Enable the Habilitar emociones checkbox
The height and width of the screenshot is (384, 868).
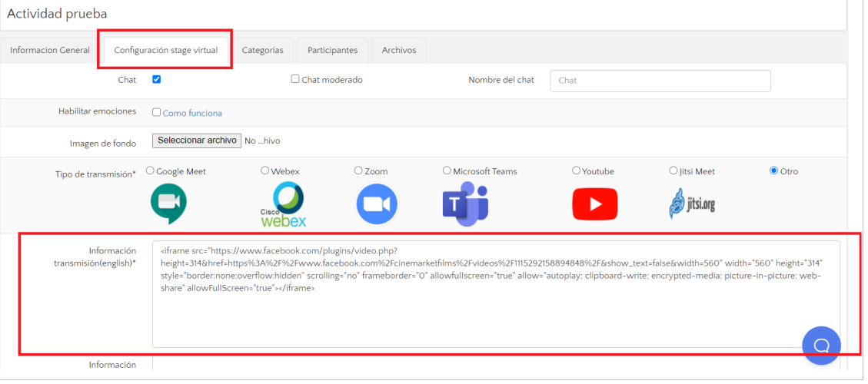[157, 112]
